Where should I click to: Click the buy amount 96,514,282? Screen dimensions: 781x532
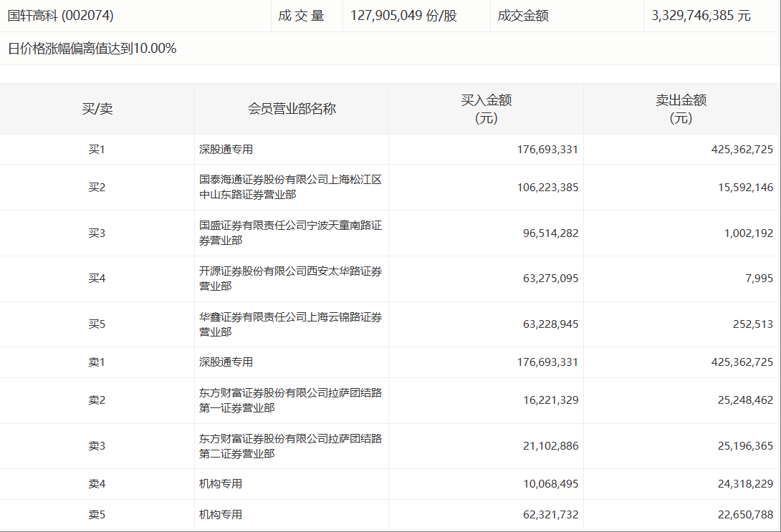pyautogui.click(x=550, y=233)
